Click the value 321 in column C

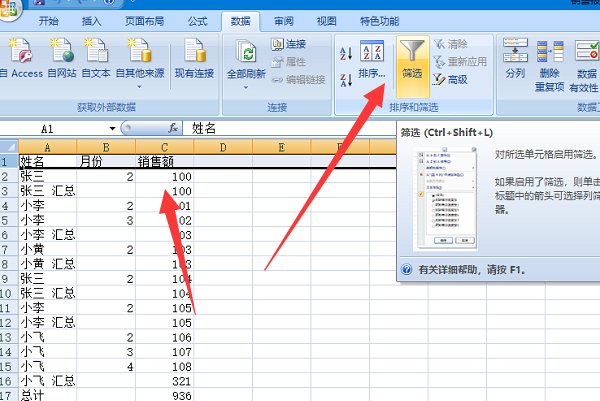coord(182,381)
